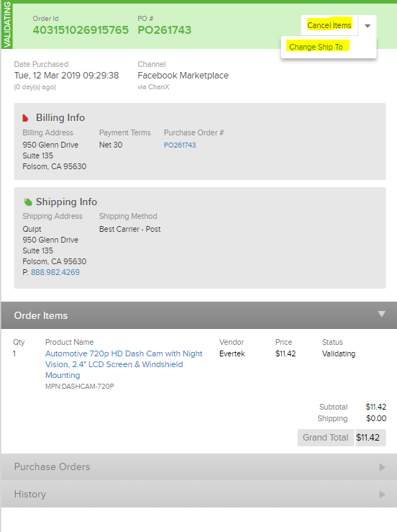Open the Automotive 720p HD Dash Cam product link
The image size is (397, 532).
(124, 364)
